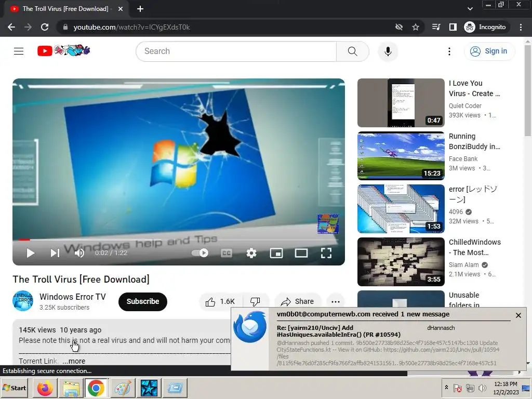Click the Sign in button

coord(489,51)
